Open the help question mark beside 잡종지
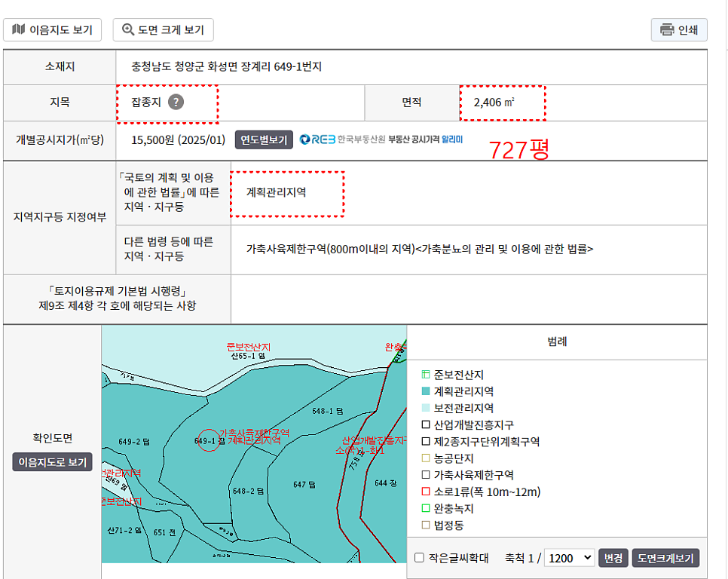728x579 pixels. (176, 103)
